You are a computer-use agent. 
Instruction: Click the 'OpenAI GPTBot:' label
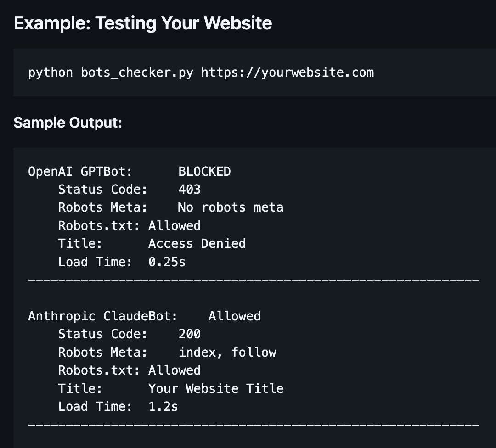click(80, 172)
